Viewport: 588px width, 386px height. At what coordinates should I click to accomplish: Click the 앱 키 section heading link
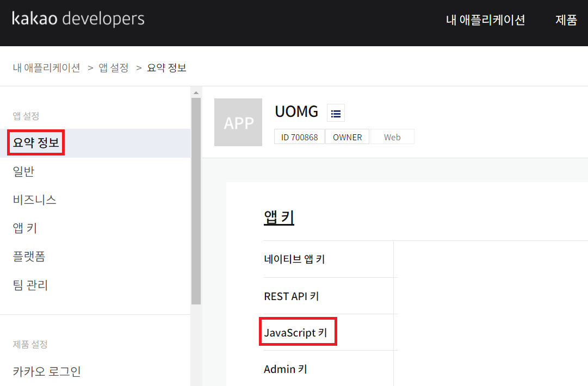279,217
